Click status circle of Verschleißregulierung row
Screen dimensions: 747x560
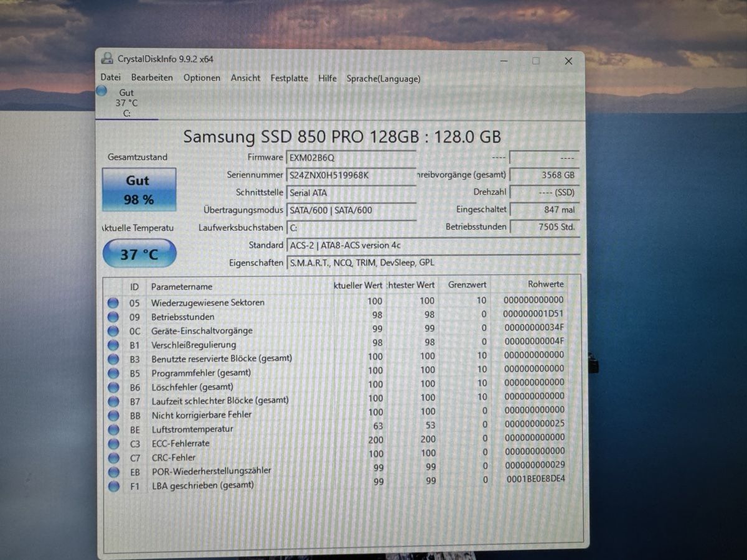coord(113,345)
